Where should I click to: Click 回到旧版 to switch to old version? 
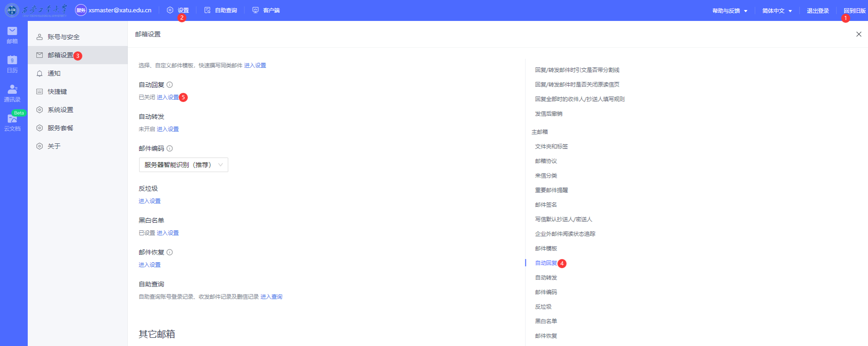coord(854,10)
